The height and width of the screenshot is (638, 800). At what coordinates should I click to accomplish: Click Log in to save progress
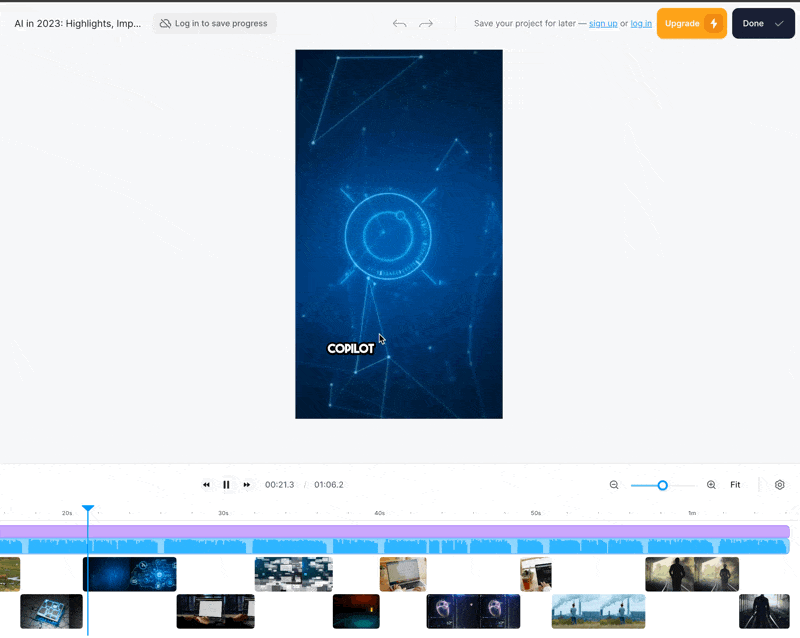214,23
